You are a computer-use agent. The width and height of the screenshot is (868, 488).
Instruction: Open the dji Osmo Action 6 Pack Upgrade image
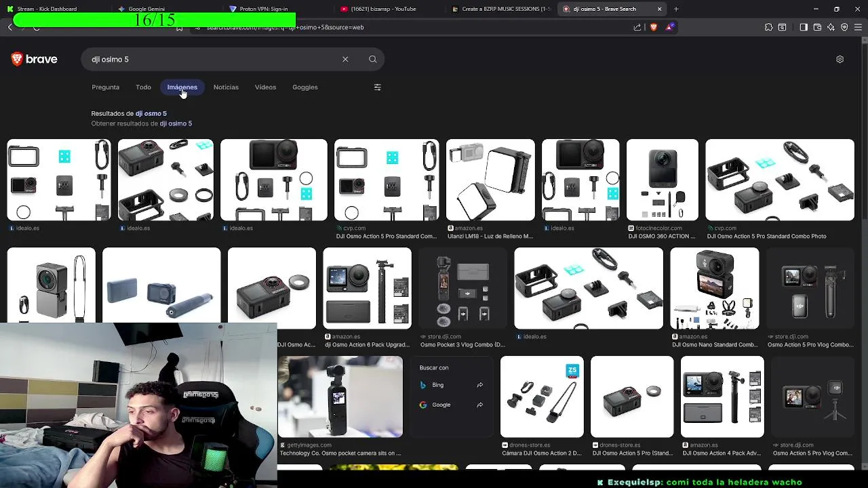[x=367, y=288]
